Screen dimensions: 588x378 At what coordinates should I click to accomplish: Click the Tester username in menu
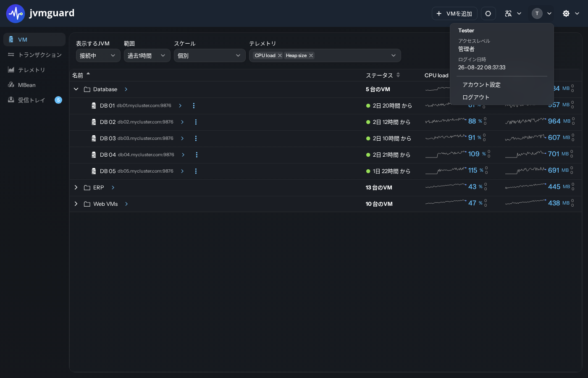coord(466,31)
